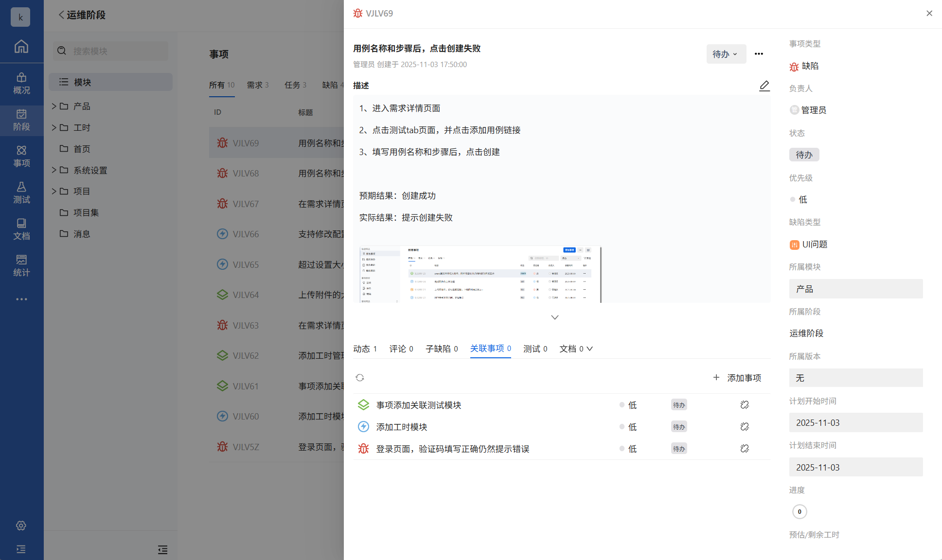Go to the home icon in sidebar

21,47
